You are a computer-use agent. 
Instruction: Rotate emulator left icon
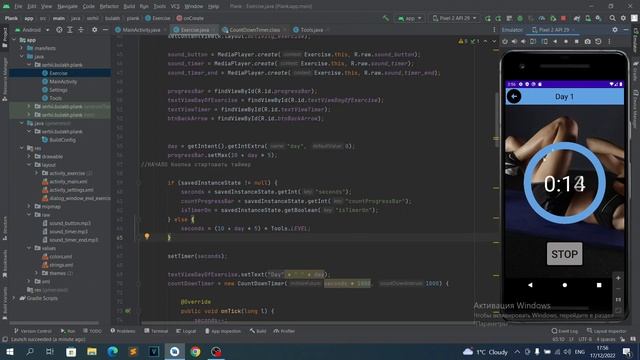(x=533, y=41)
